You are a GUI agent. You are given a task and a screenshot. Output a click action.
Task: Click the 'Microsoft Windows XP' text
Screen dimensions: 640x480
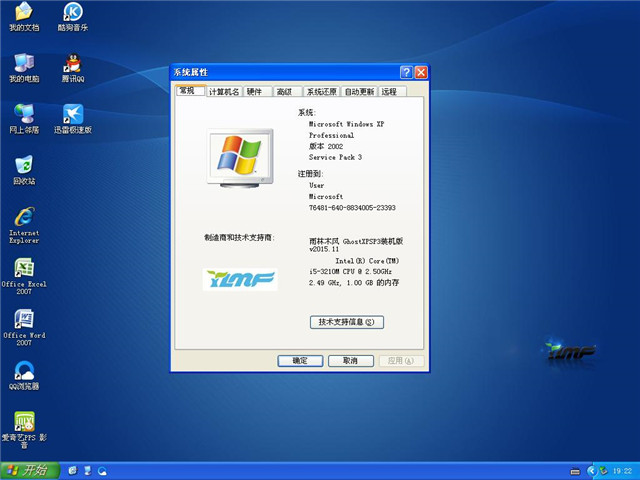[x=346, y=124]
